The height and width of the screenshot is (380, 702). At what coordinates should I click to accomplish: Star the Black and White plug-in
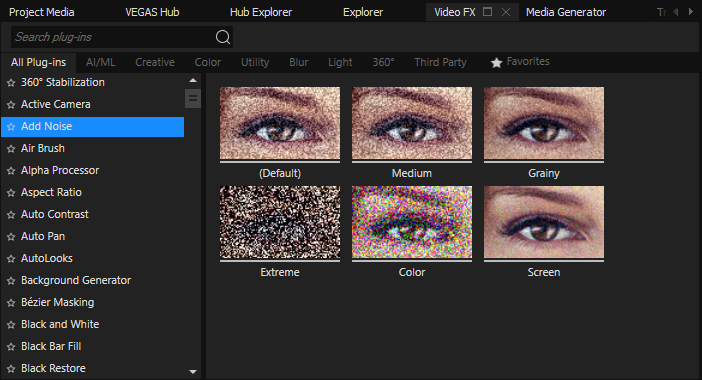(x=11, y=325)
